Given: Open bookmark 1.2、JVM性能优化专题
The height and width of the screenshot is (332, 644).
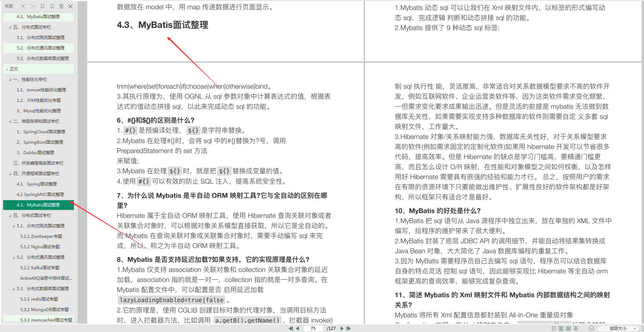Looking at the screenshot, I should pyautogui.click(x=39, y=100).
